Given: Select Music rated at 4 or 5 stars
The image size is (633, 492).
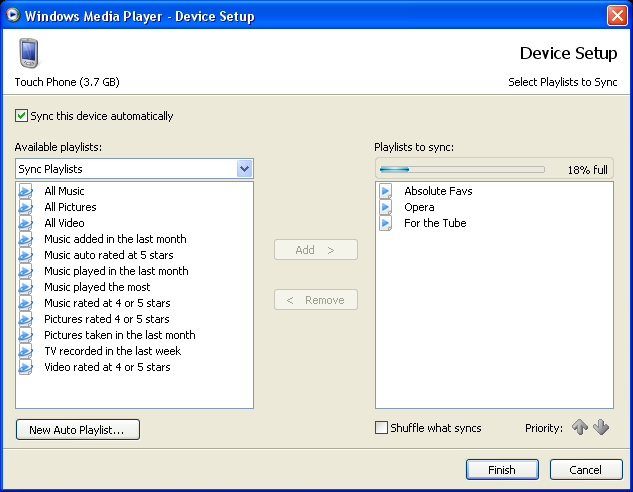Looking at the screenshot, I should click(x=107, y=303).
